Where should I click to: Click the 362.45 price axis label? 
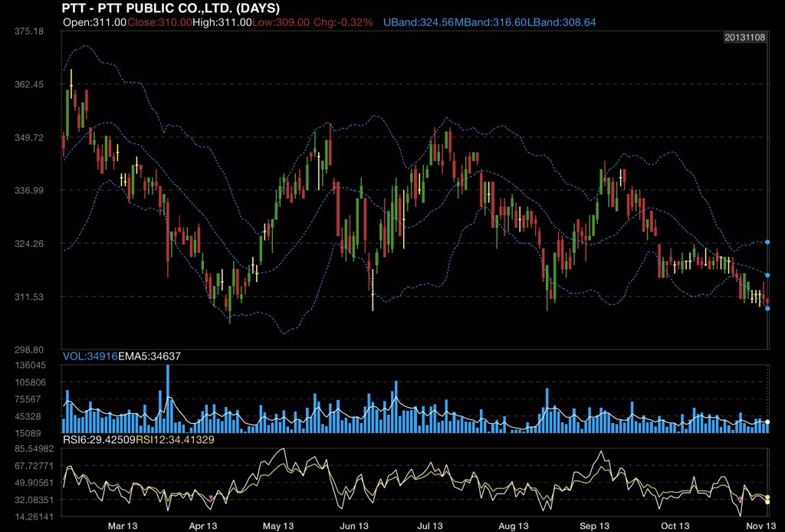click(29, 84)
